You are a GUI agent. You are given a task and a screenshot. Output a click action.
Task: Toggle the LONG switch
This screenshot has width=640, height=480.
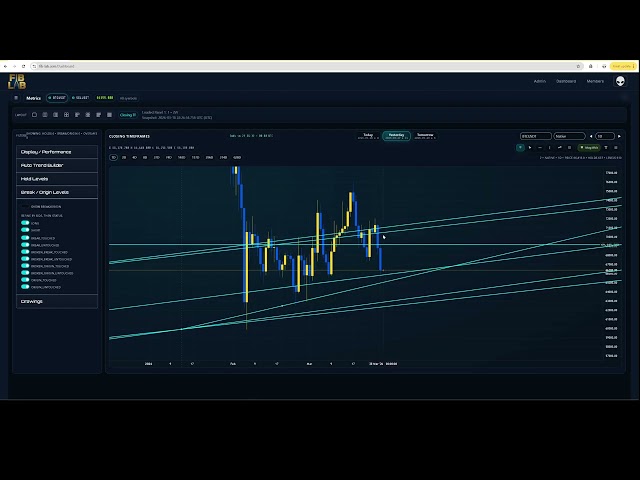(x=25, y=223)
